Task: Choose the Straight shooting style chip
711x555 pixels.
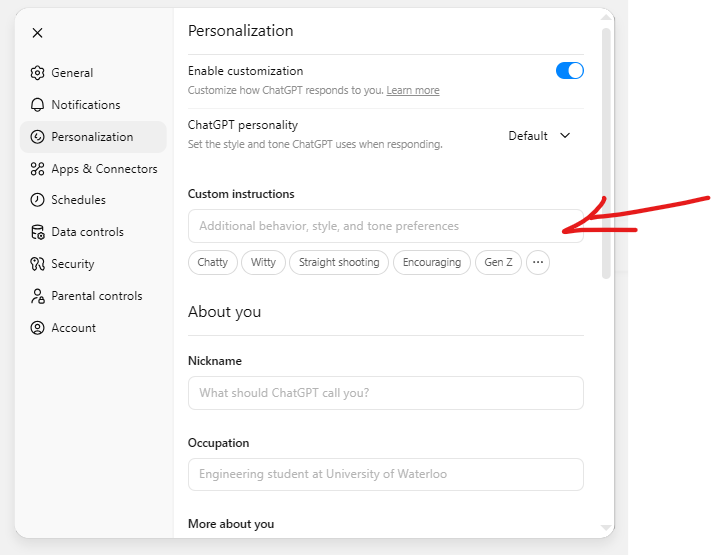Action: click(x=339, y=263)
